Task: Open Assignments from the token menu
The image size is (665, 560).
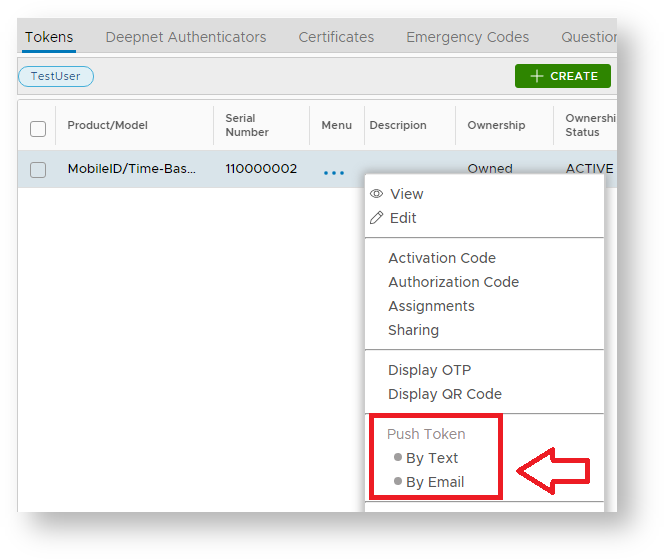Action: pyautogui.click(x=431, y=306)
